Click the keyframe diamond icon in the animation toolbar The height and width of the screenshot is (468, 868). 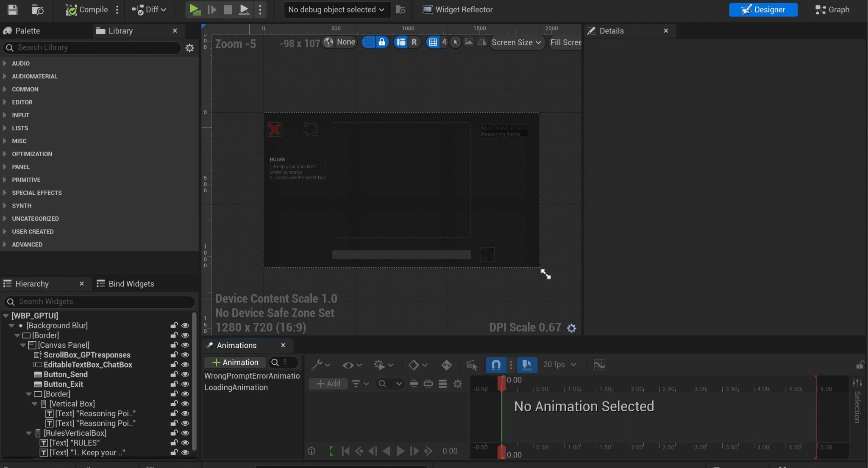coord(413,365)
